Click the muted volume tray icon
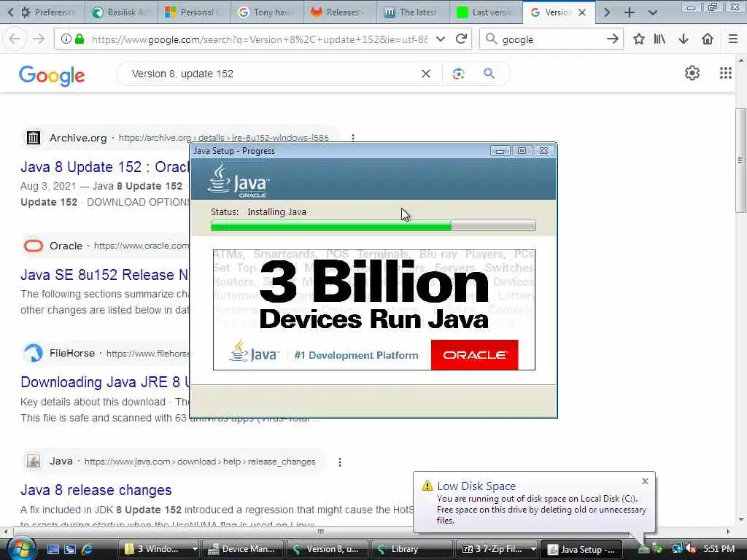The width and height of the screenshot is (747, 560). (x=691, y=549)
